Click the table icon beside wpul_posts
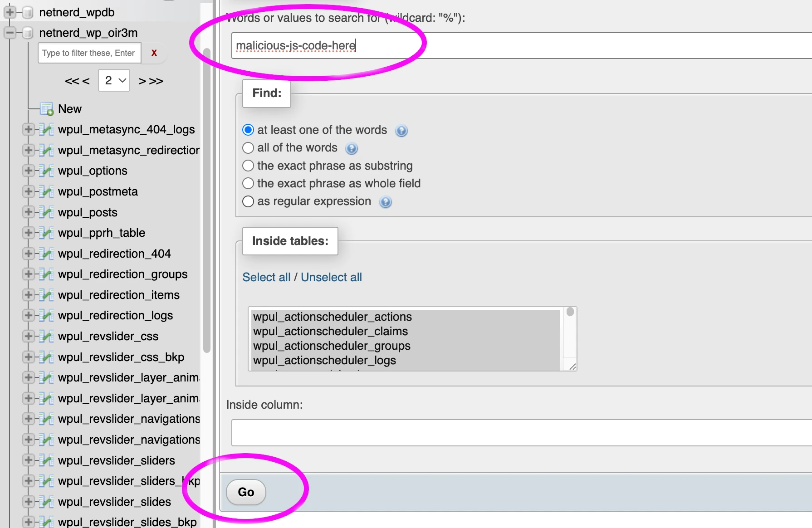This screenshot has width=812, height=528. pos(47,212)
